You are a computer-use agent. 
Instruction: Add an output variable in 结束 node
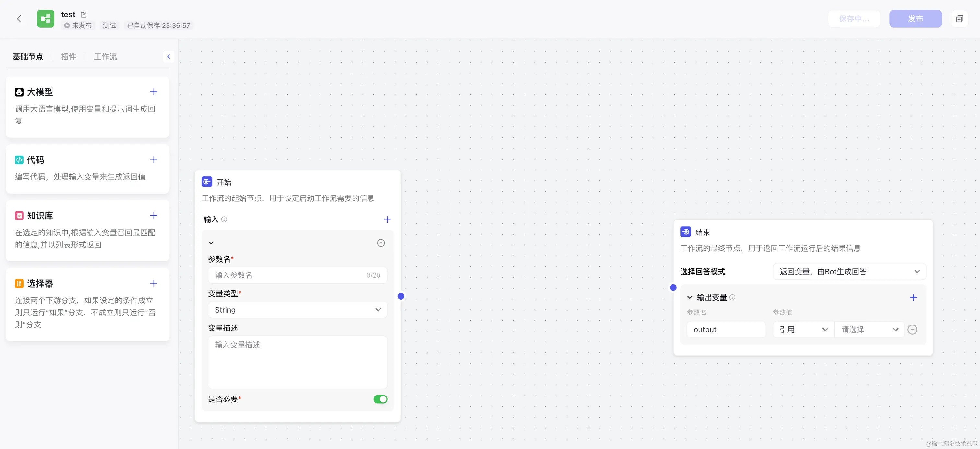pos(913,297)
